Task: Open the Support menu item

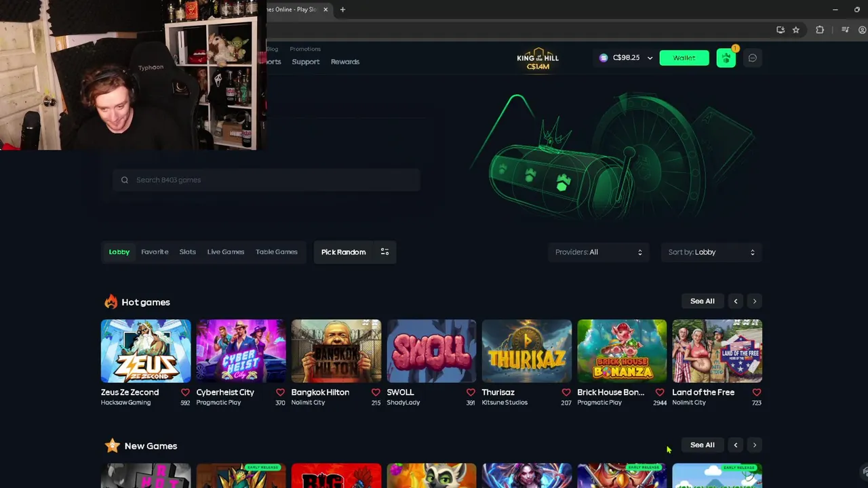Action: pos(306,62)
